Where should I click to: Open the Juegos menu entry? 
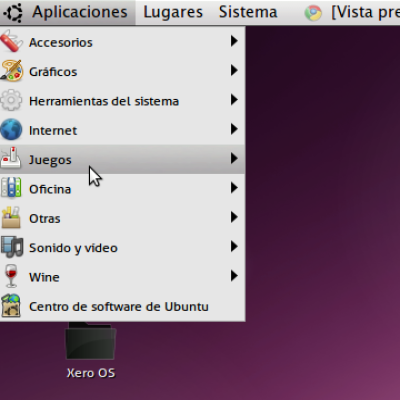coord(122,159)
